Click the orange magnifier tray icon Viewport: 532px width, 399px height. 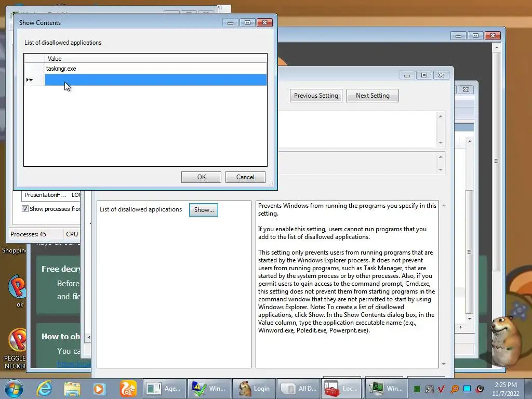[x=454, y=389]
